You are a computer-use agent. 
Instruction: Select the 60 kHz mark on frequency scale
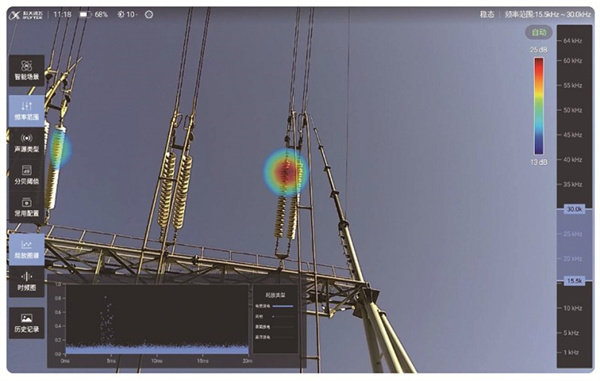(572, 60)
